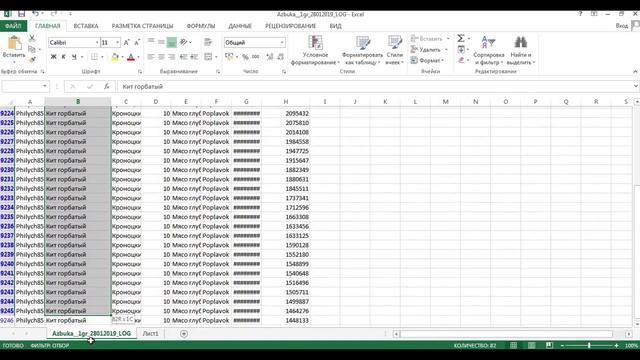Open the font size 11 dropdown
The height and width of the screenshot is (360, 640).
coord(118,42)
